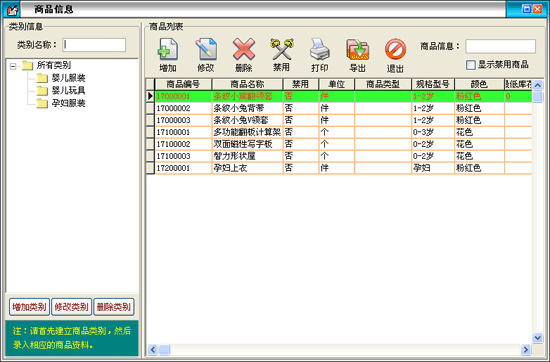Sort by the 商品编号 column header
Image resolution: width=550 pixels, height=362 pixels.
[183, 84]
